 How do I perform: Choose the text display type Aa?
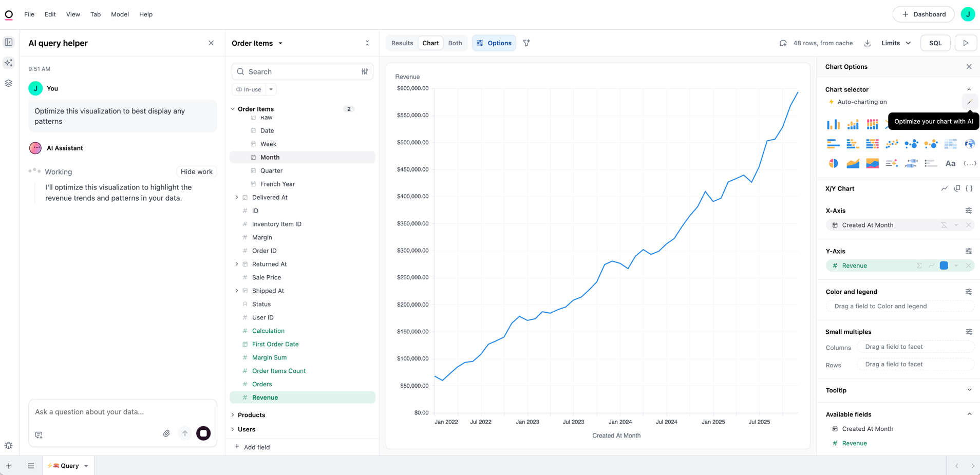(950, 163)
